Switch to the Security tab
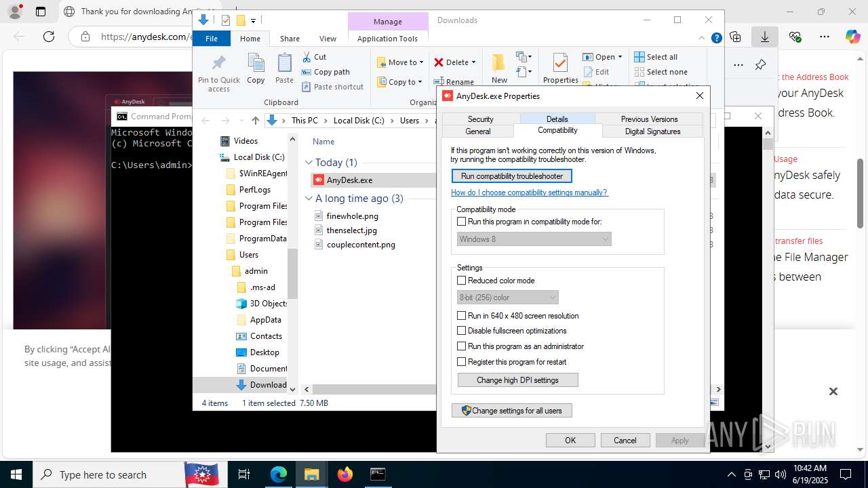This screenshot has height=488, width=868. pyautogui.click(x=480, y=119)
